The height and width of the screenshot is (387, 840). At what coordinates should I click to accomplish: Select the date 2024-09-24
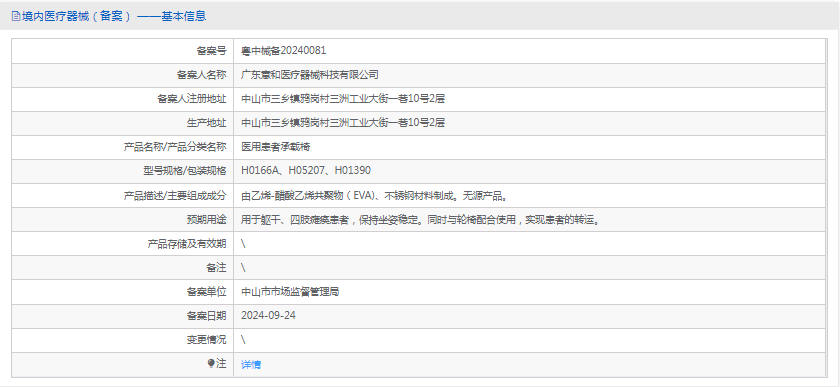click(268, 316)
